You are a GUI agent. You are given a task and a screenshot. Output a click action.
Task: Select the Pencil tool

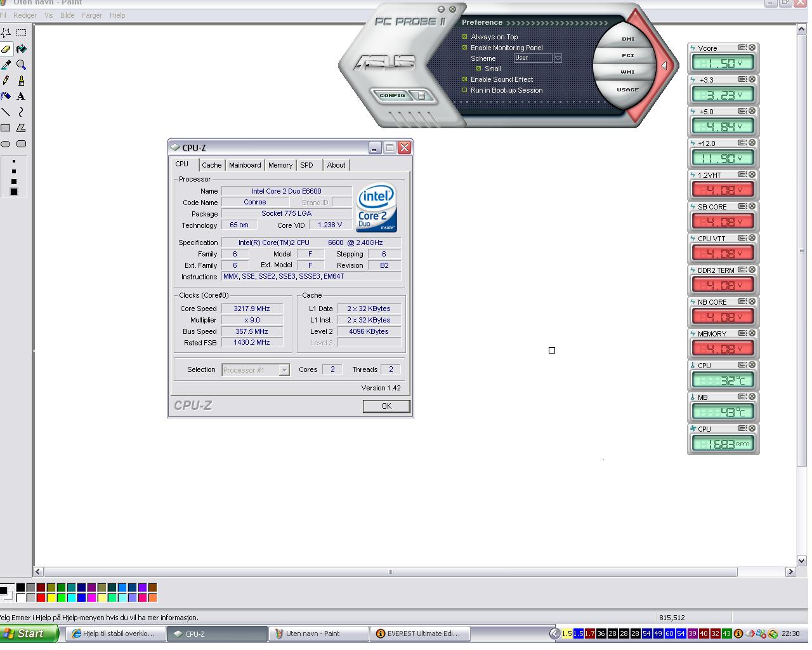6,80
